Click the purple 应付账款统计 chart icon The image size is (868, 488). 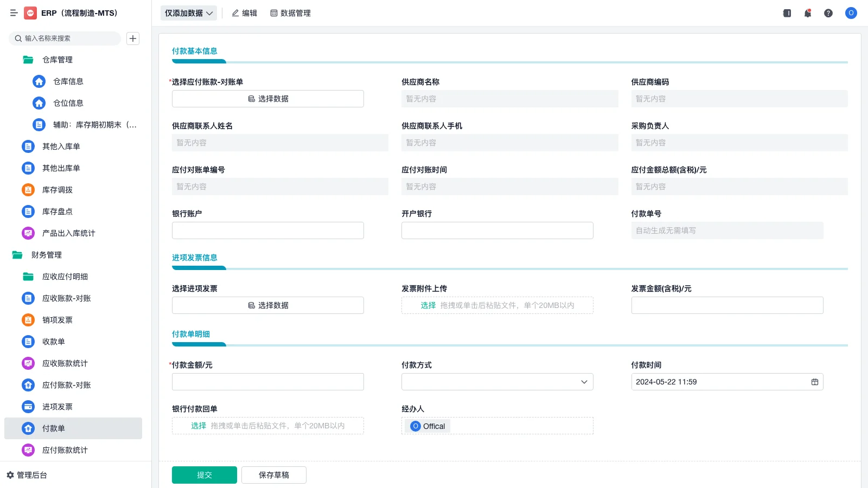click(28, 450)
